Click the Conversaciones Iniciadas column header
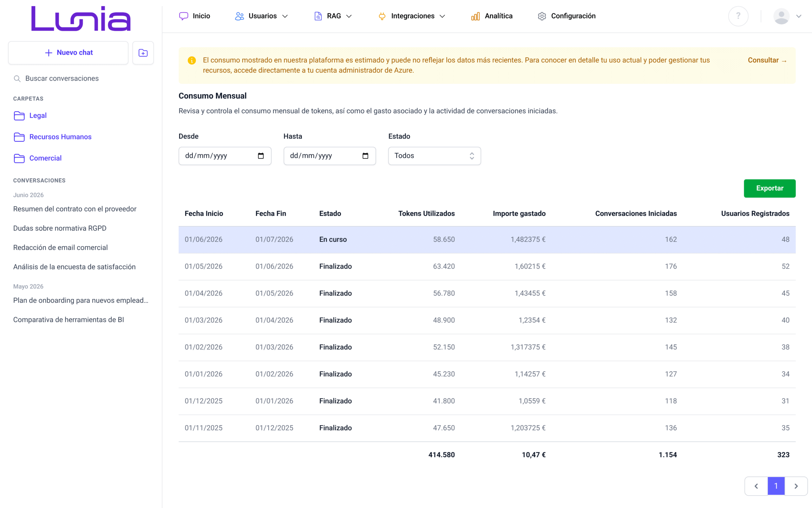The width and height of the screenshot is (812, 508). coord(636,214)
